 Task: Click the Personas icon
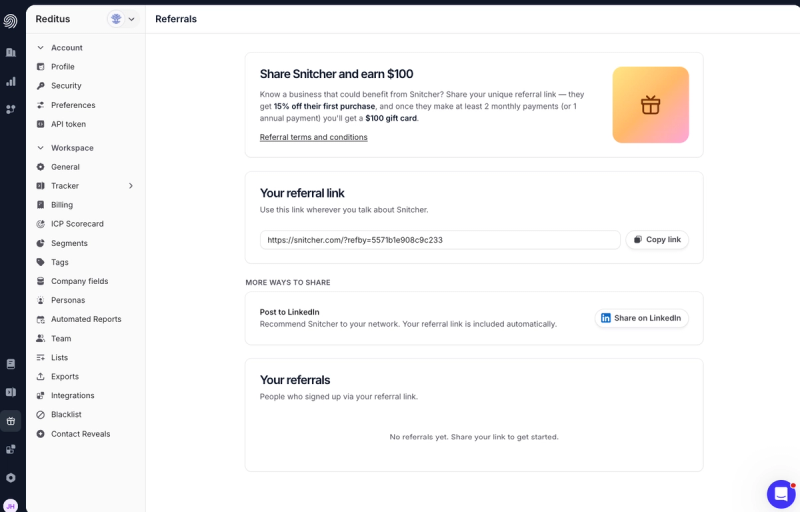[41, 300]
